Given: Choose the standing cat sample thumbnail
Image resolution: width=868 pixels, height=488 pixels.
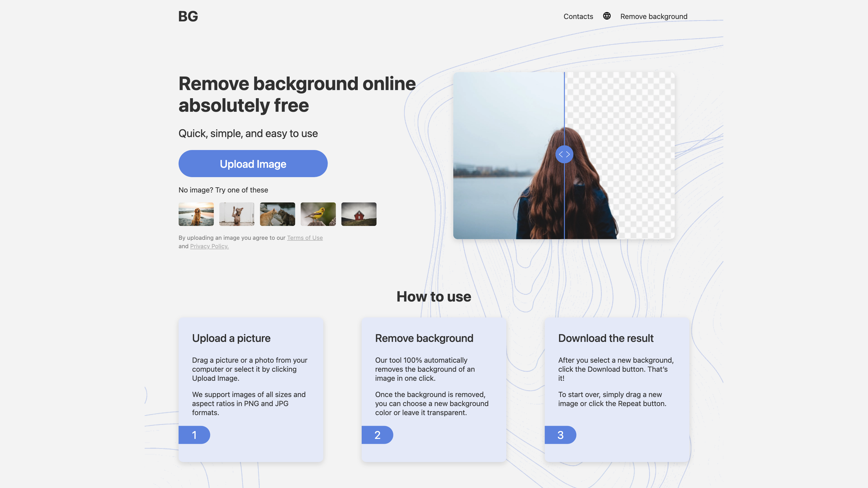Looking at the screenshot, I should [x=237, y=214].
